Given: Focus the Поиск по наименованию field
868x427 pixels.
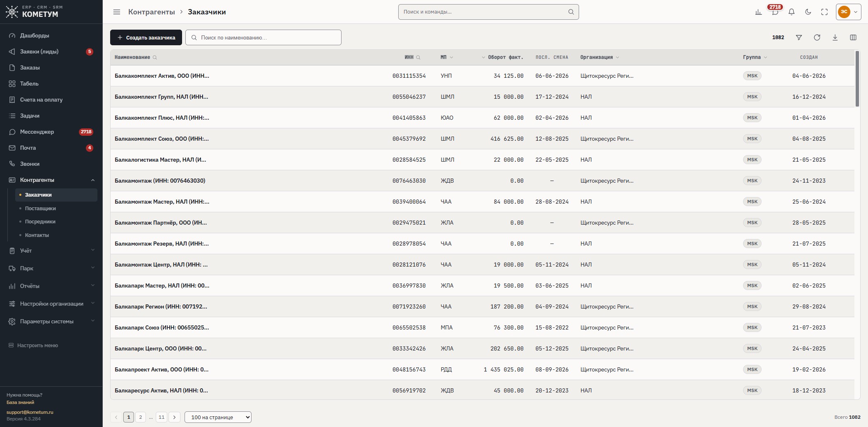Looking at the screenshot, I should (x=263, y=37).
